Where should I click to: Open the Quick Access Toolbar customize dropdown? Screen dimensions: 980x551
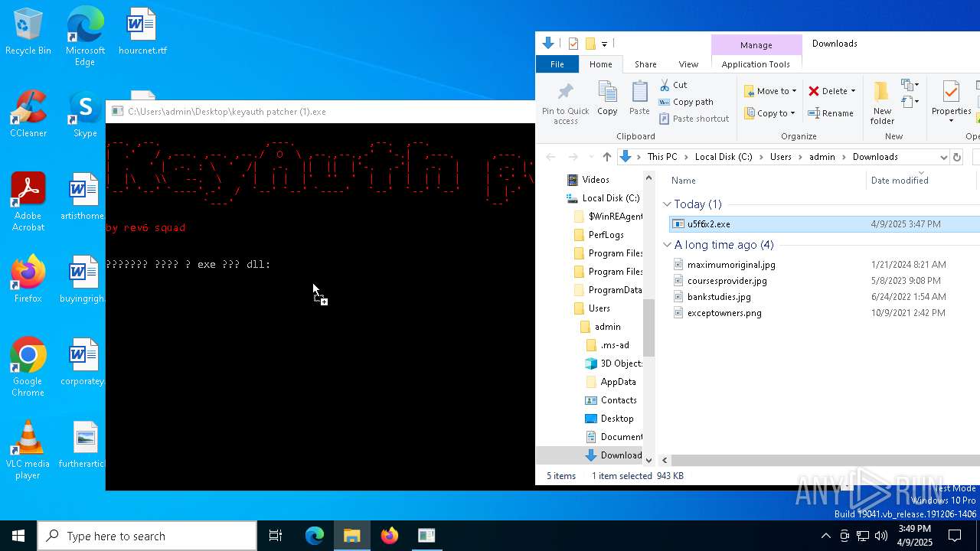click(604, 44)
